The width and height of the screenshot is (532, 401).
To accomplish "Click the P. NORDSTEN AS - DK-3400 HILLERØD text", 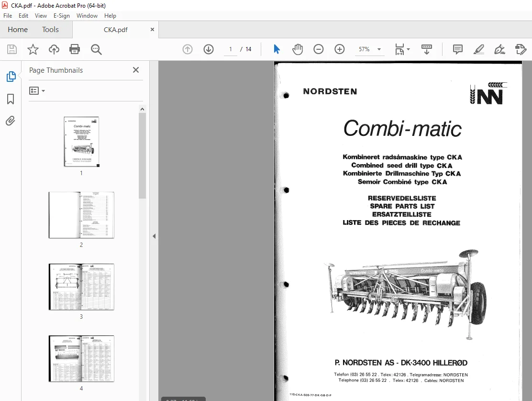I will coord(401,363).
